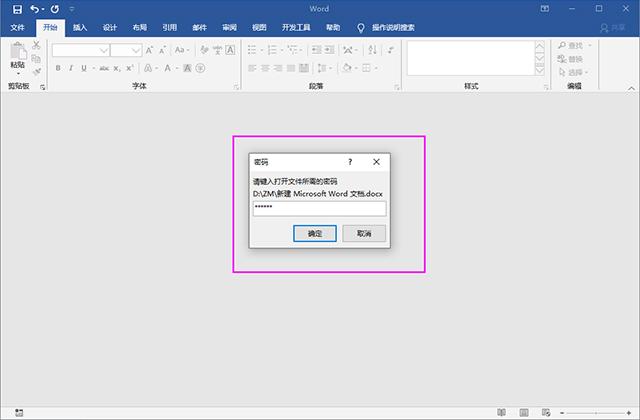Screen dimensions: 640x420
Task: Click the Undo arrow icon
Action: coord(35,9)
